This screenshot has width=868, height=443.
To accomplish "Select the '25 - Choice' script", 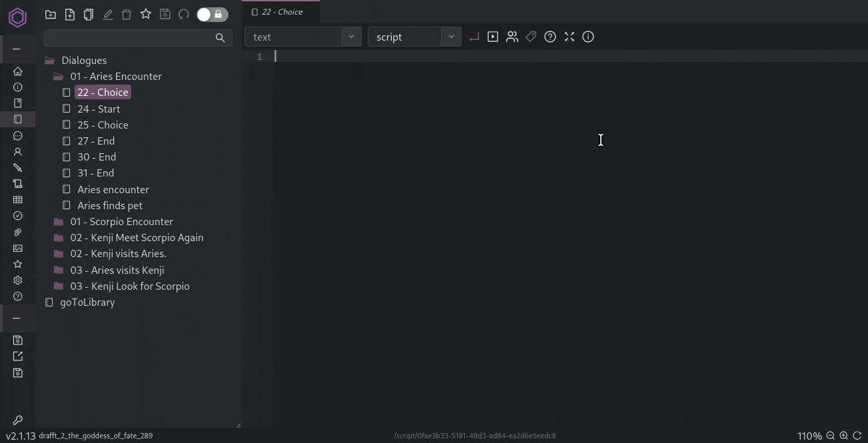I will coord(103,125).
